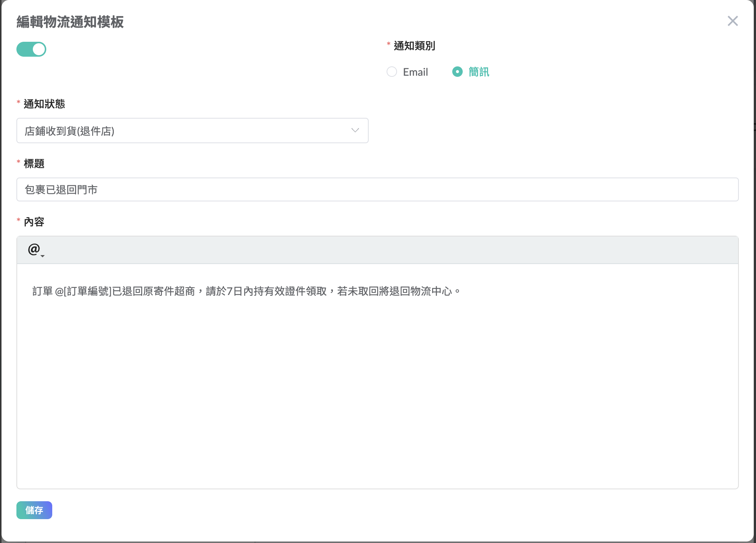This screenshot has height=543, width=756.
Task: Click the 內容 field label
Action: (34, 222)
